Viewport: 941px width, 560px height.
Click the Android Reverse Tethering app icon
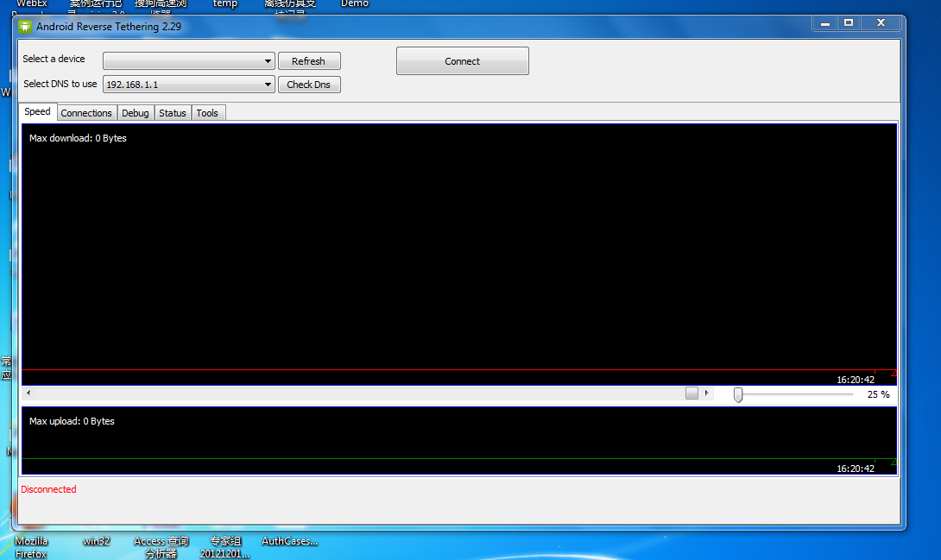click(25, 27)
